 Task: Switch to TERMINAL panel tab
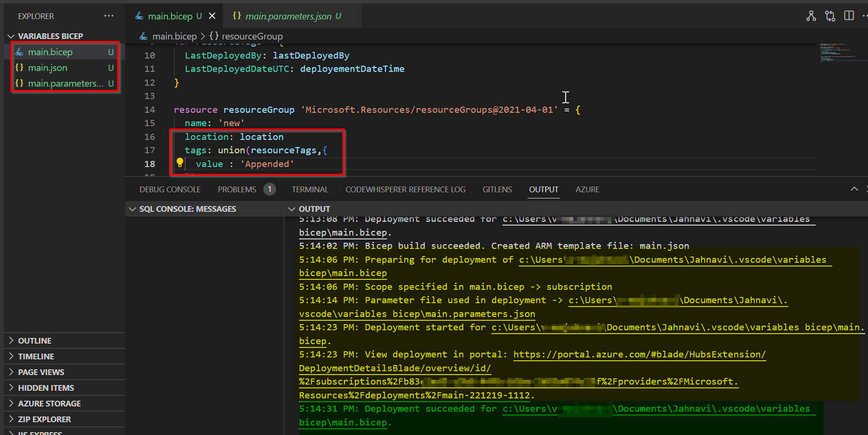[x=310, y=189]
